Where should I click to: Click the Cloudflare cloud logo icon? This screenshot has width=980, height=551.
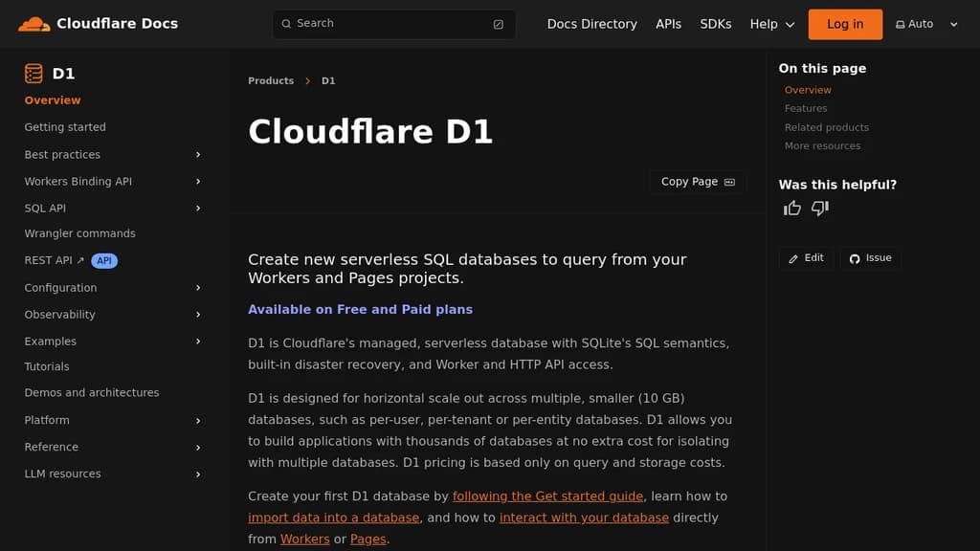[34, 24]
